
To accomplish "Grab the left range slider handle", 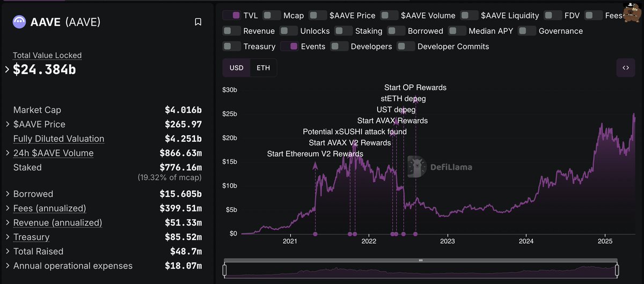I will tap(225, 270).
